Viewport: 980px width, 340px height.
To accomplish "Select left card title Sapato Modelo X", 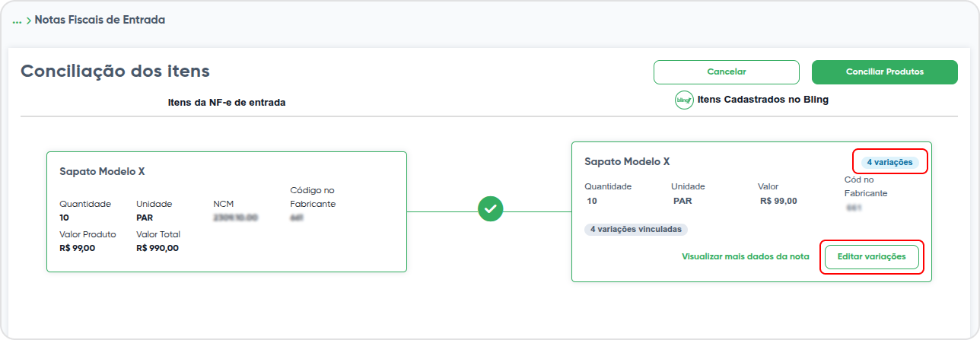I will click(102, 172).
